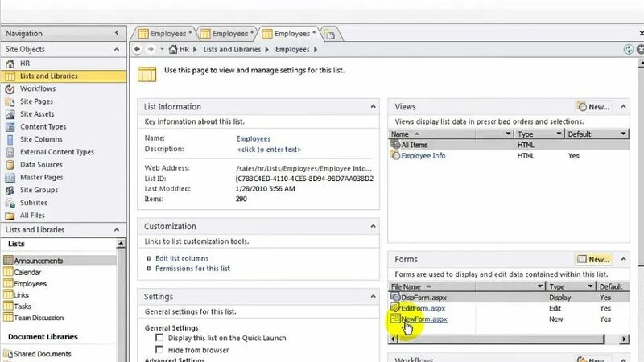Collapse the Forms panel
Image resolution: width=644 pixels, height=362 pixels.
click(x=623, y=259)
